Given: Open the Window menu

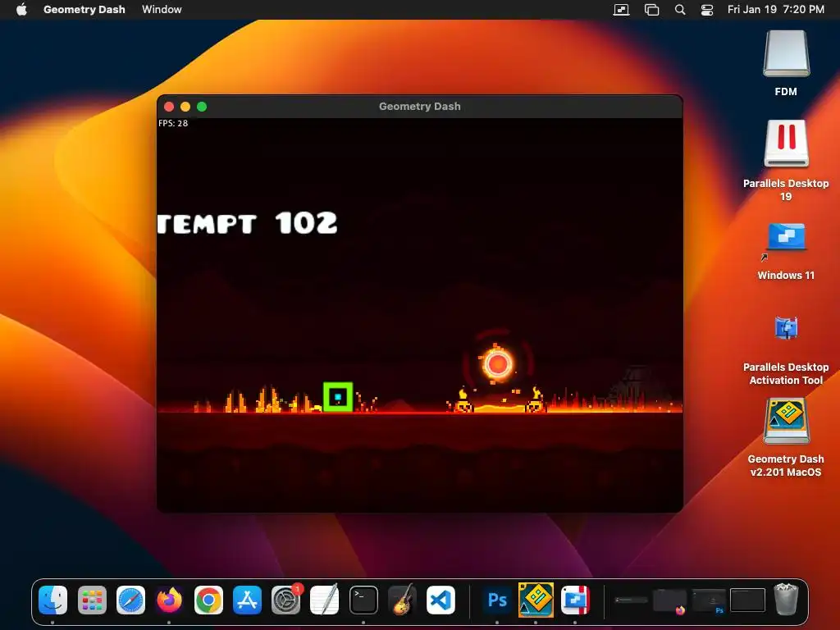Looking at the screenshot, I should (162, 9).
